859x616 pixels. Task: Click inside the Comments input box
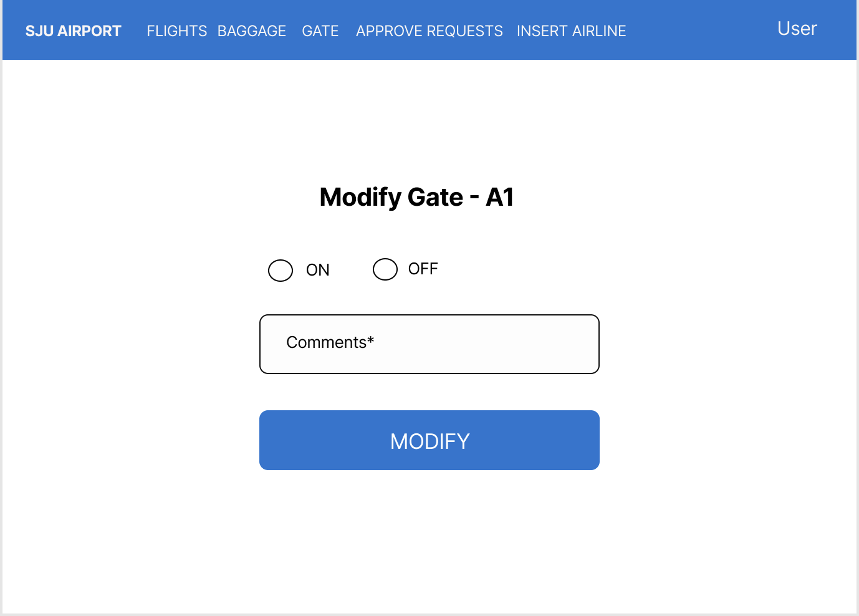pyautogui.click(x=429, y=344)
